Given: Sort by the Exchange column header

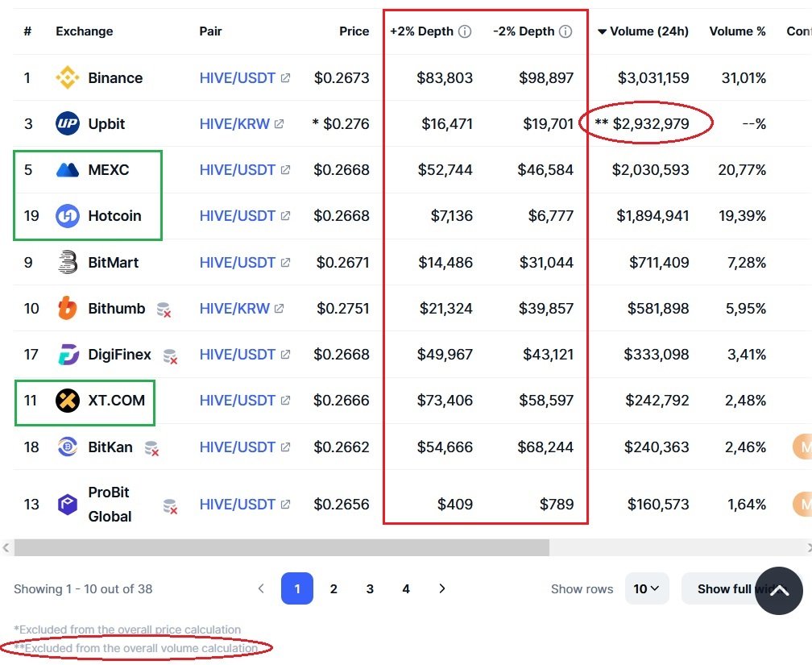Looking at the screenshot, I should pyautogui.click(x=85, y=31).
